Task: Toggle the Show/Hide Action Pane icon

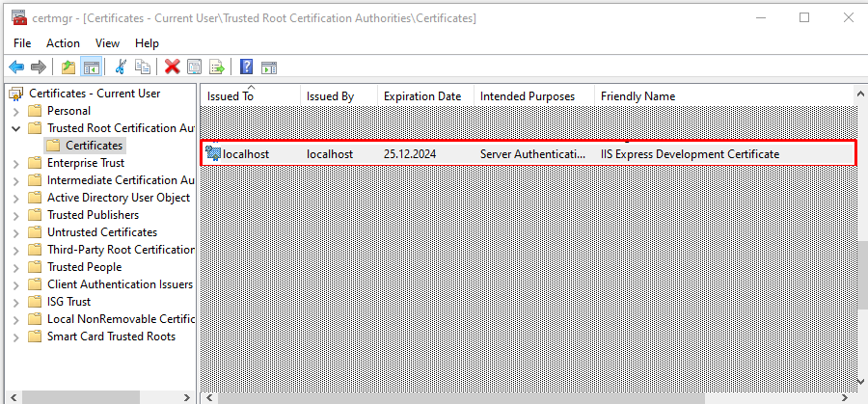Action: click(269, 67)
